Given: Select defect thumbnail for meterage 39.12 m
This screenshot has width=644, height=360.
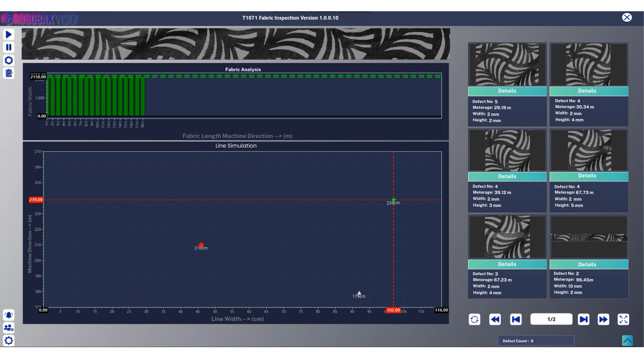Looking at the screenshot, I should coord(507,150).
